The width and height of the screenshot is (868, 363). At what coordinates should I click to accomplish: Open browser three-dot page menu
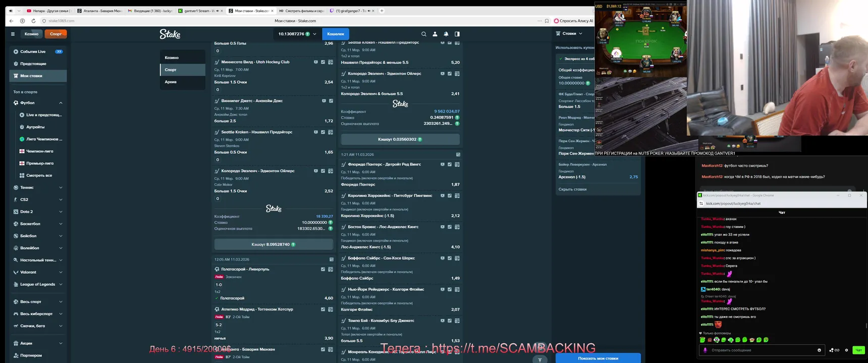pyautogui.click(x=539, y=21)
